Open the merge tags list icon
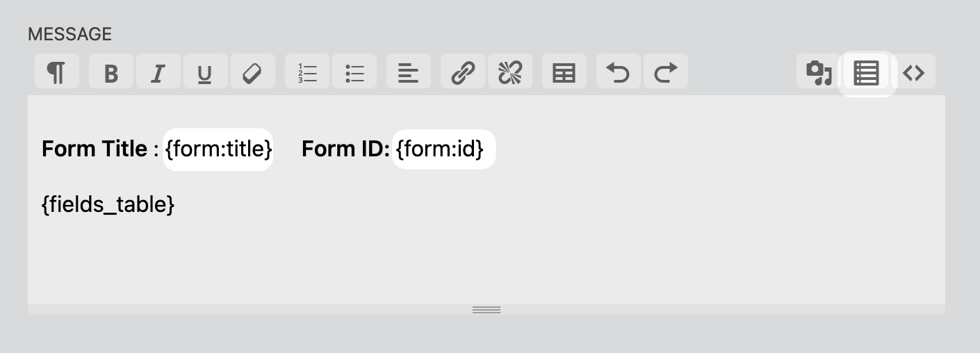 (x=866, y=72)
